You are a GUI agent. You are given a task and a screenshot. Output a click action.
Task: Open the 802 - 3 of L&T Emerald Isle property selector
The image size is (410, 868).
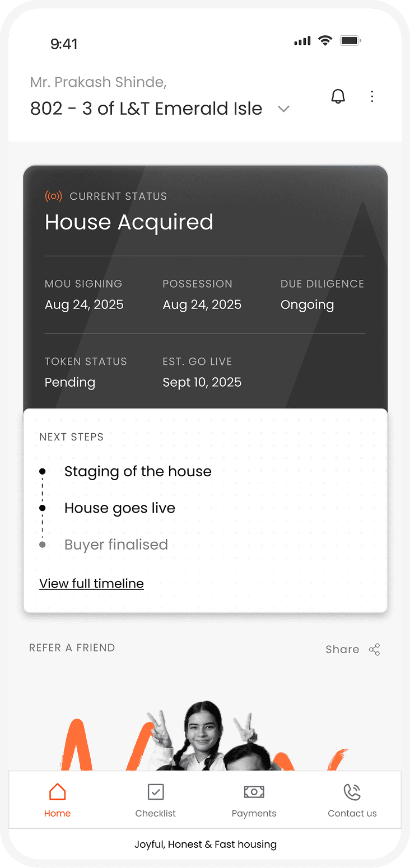pos(146,109)
